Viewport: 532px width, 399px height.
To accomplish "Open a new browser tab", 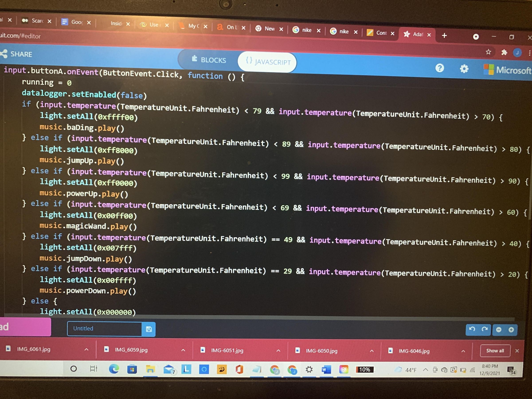I will point(444,36).
